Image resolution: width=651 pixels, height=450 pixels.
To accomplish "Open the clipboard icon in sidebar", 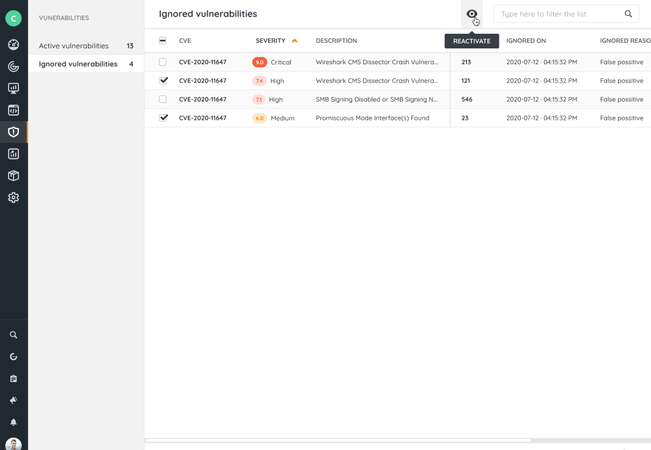I will tap(14, 379).
